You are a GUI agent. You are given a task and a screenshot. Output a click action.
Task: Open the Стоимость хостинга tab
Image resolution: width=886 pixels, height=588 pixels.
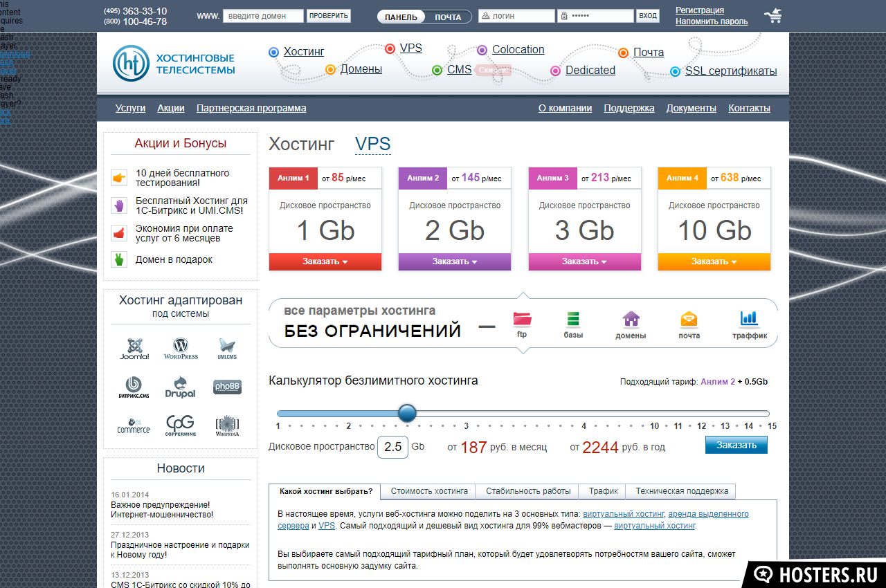tap(429, 491)
